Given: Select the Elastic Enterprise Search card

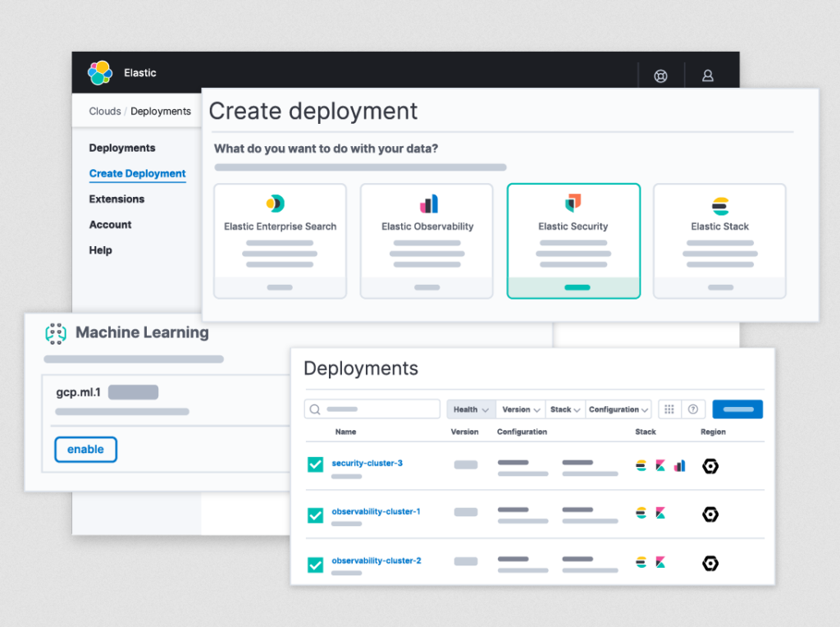Looking at the screenshot, I should 281,241.
